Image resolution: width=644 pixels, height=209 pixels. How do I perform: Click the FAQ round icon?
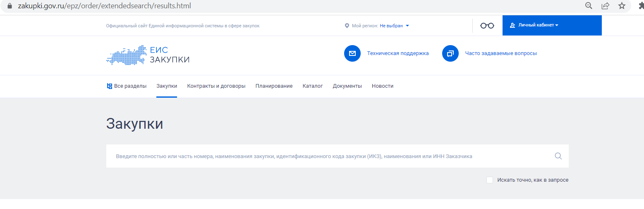point(450,53)
